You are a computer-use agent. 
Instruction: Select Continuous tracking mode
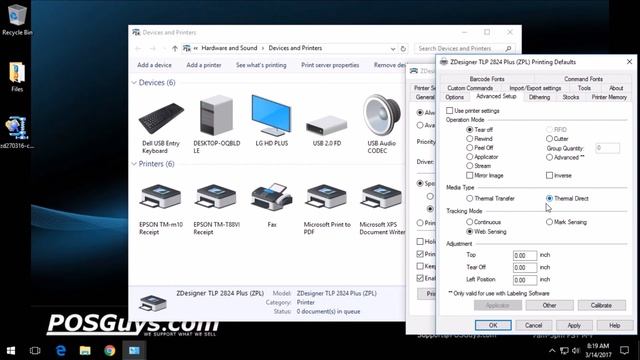[x=469, y=222]
